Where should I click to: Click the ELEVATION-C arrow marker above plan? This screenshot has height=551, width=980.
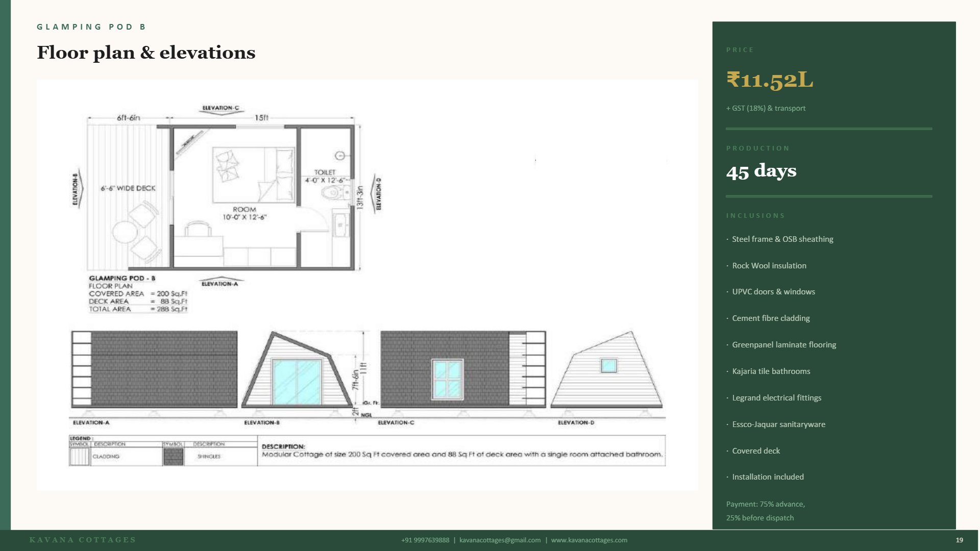(x=220, y=110)
